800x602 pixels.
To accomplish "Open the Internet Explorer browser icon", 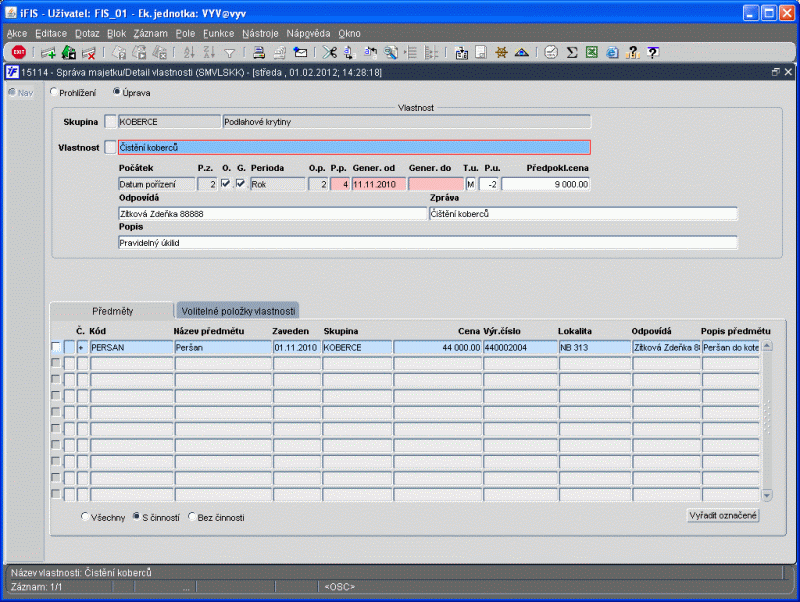I will tap(612, 53).
